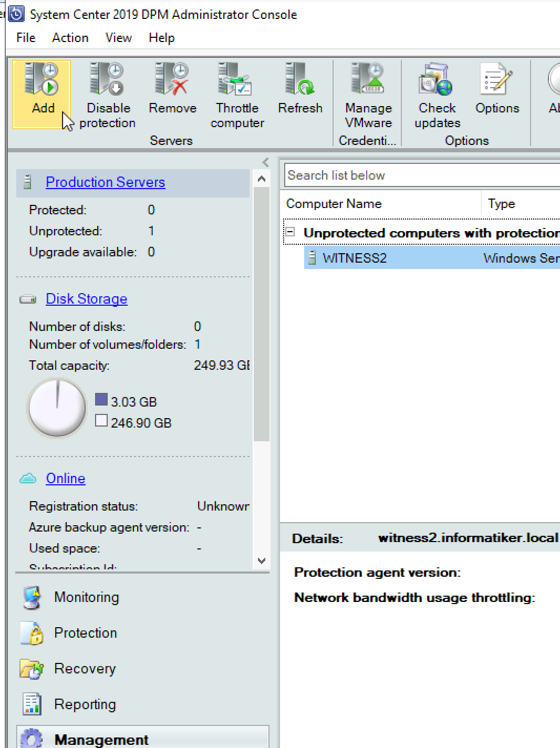The image size is (560, 748).
Task: Click the DPM console title bar icon
Action: (x=17, y=14)
